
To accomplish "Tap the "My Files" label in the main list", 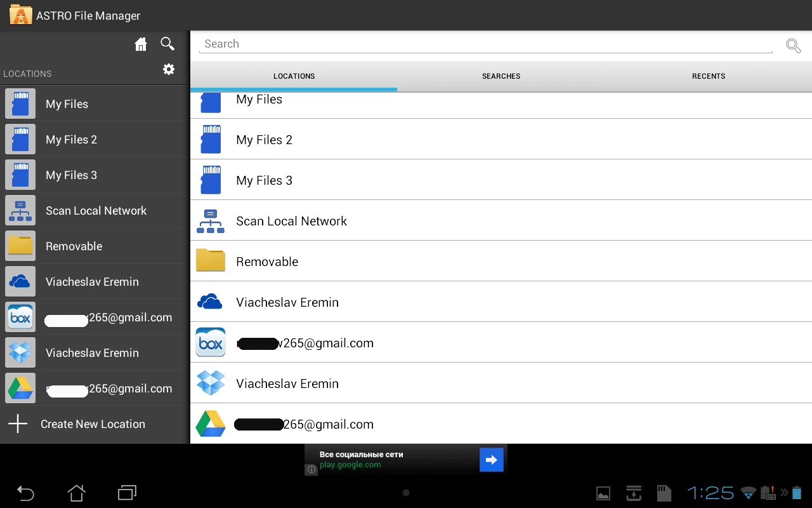I will click(x=259, y=99).
